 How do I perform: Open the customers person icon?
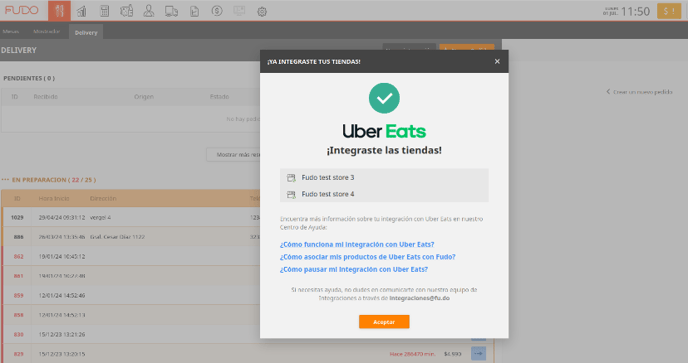149,11
